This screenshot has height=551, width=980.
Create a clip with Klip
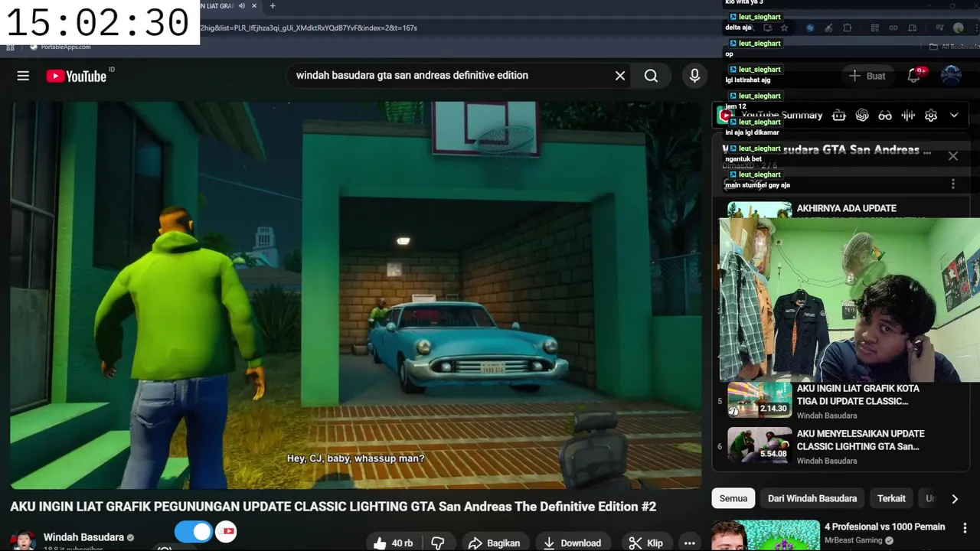coord(646,543)
